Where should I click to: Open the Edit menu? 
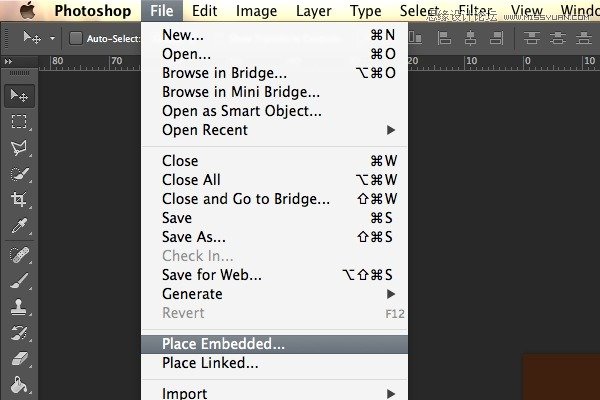(204, 11)
